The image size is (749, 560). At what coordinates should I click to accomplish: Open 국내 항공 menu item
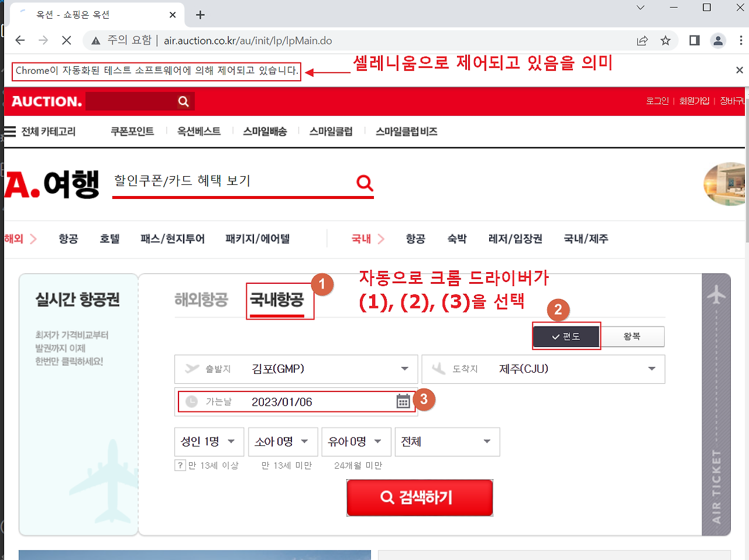(x=415, y=239)
